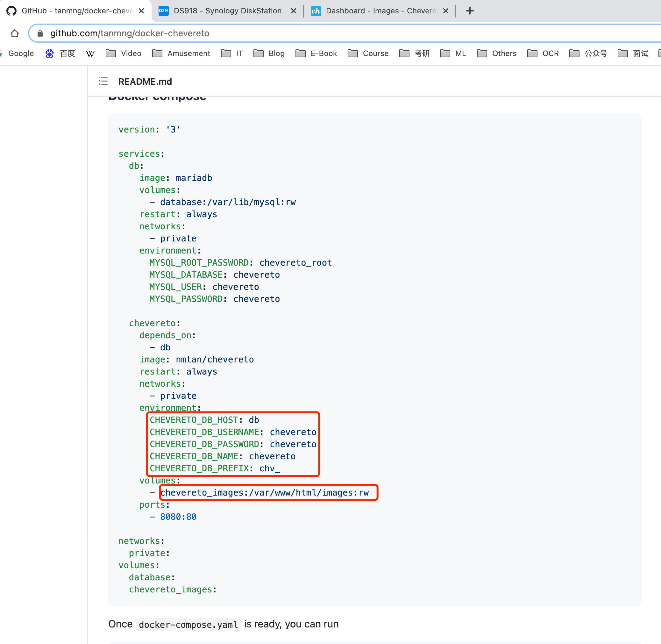Click the 百度 bookmark icon
The width and height of the screenshot is (661, 644).
coord(49,54)
